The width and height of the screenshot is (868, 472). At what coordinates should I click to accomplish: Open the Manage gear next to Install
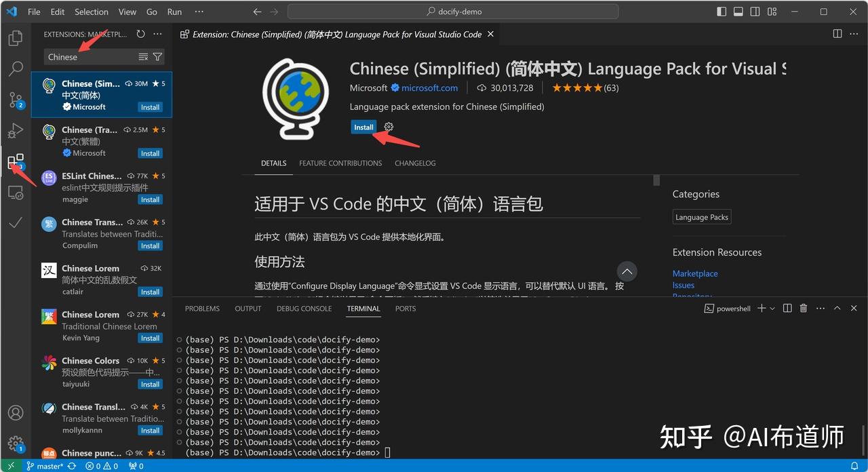coord(388,127)
